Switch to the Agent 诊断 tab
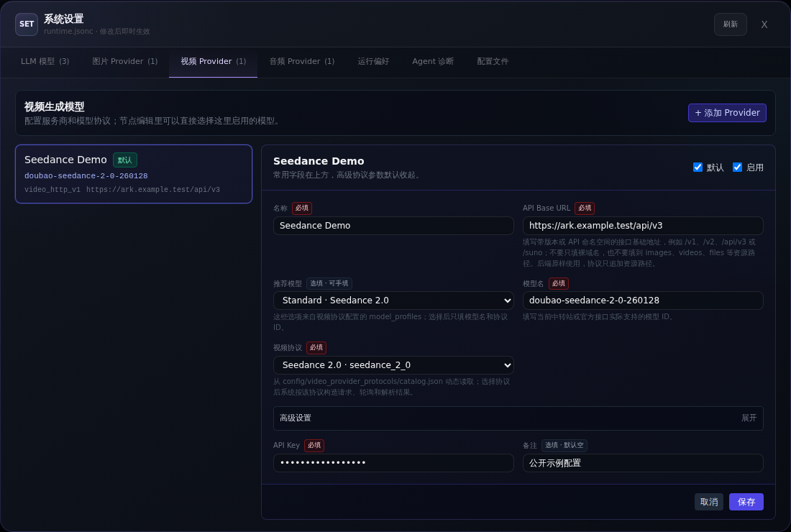The height and width of the screenshot is (532, 791). (x=433, y=62)
